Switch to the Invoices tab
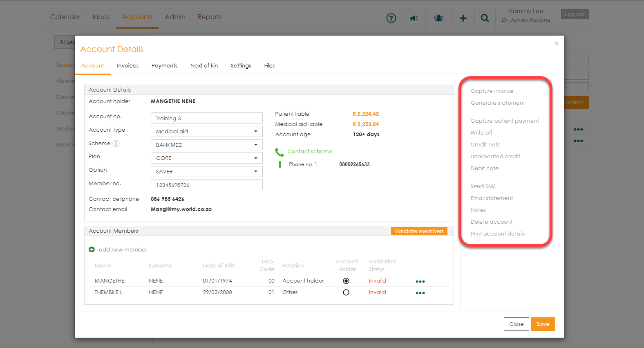644x348 pixels. (x=127, y=65)
